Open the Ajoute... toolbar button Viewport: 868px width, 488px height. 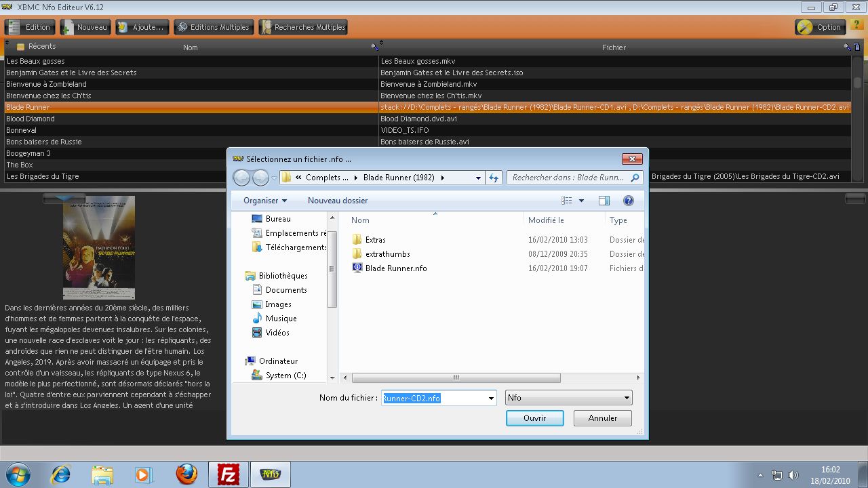[x=142, y=27]
